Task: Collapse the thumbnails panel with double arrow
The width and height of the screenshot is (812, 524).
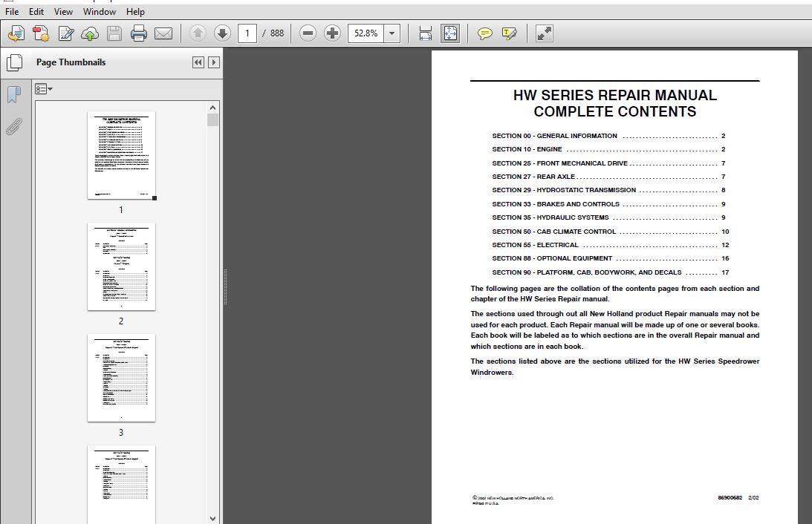Action: [198, 62]
